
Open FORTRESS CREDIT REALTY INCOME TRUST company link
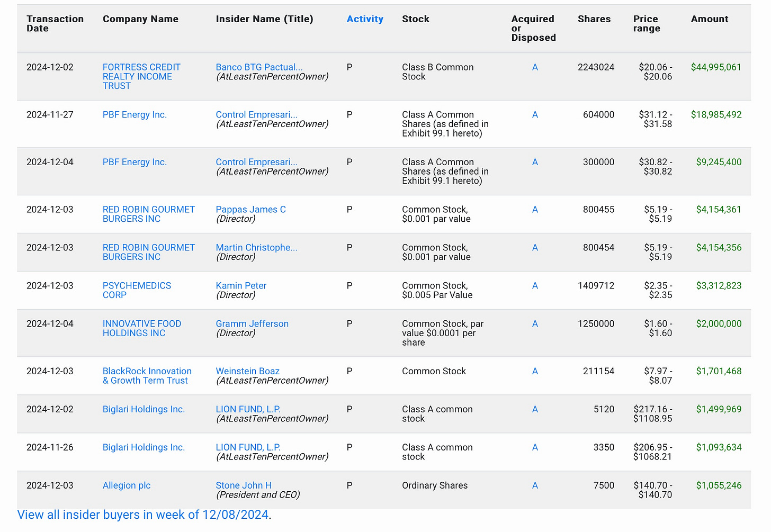(141, 77)
